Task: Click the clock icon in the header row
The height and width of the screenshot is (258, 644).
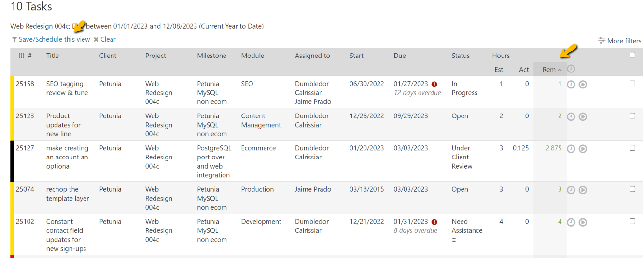Action: (571, 69)
